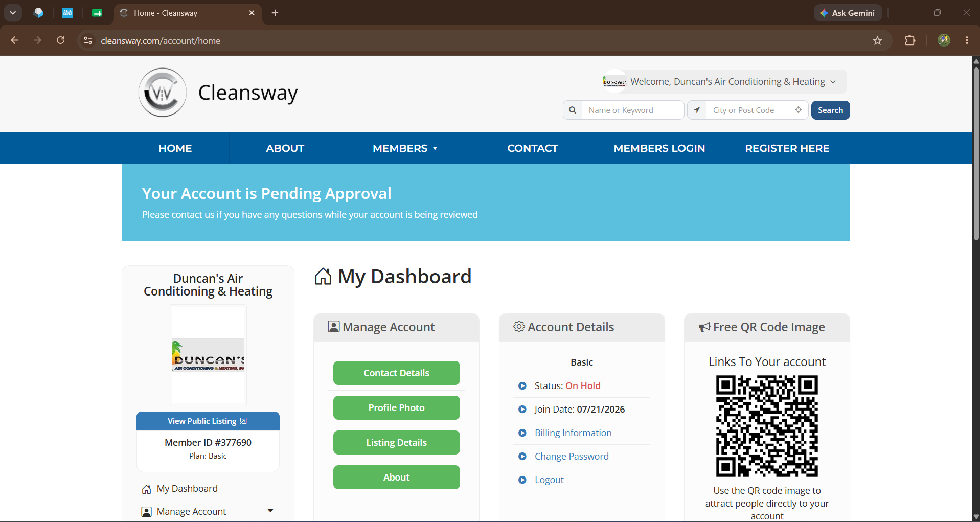The width and height of the screenshot is (980, 522).
Task: Click the gear icon in Account Details header
Action: pos(519,326)
